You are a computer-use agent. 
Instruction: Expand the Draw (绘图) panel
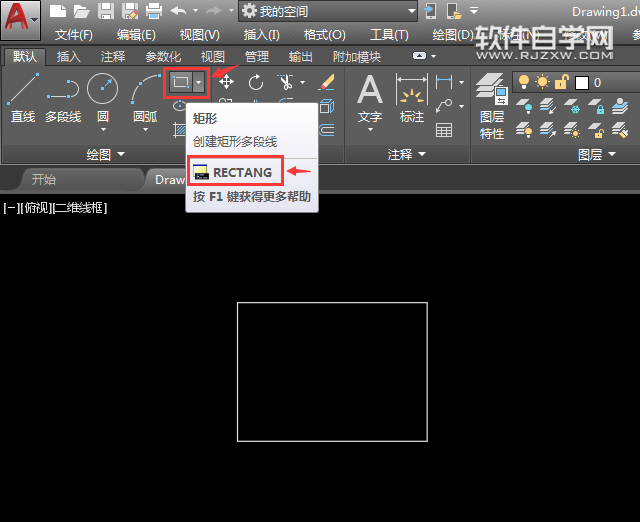pyautogui.click(x=105, y=154)
